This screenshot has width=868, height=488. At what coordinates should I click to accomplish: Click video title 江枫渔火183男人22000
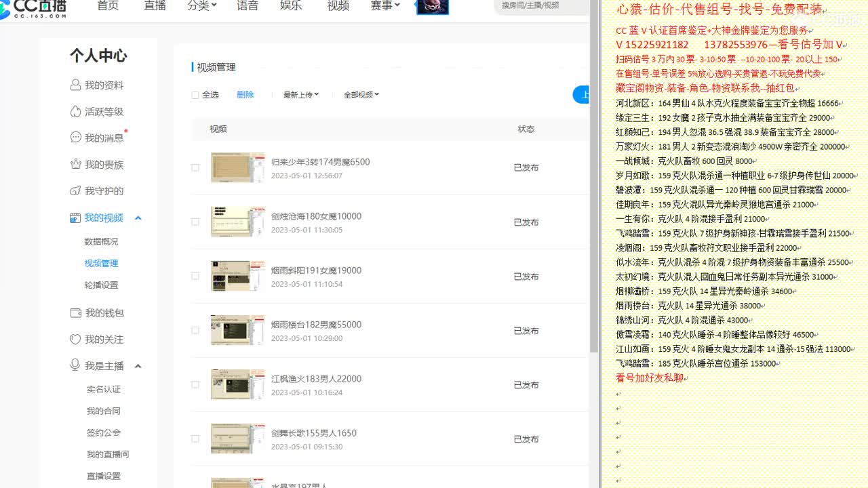click(316, 379)
